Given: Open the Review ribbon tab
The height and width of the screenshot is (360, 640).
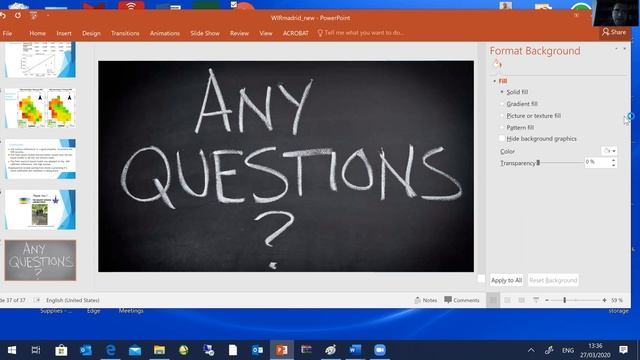Looking at the screenshot, I should (239, 33).
